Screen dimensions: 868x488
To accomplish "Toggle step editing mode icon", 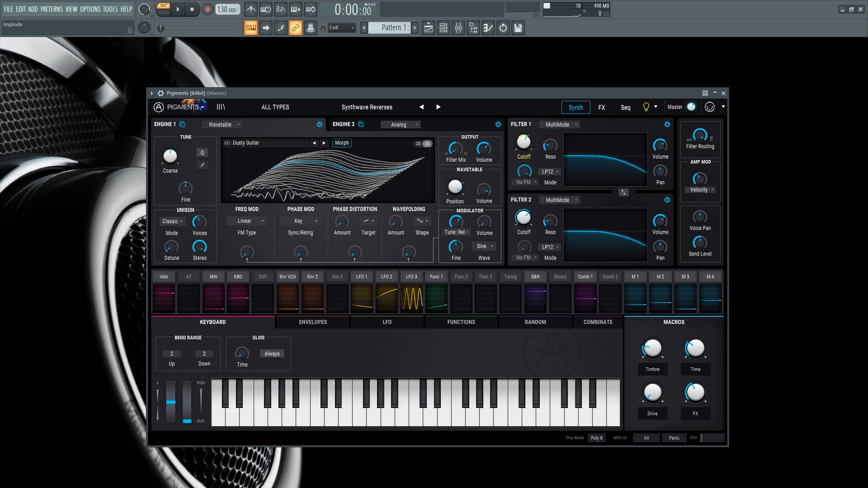I will [281, 28].
